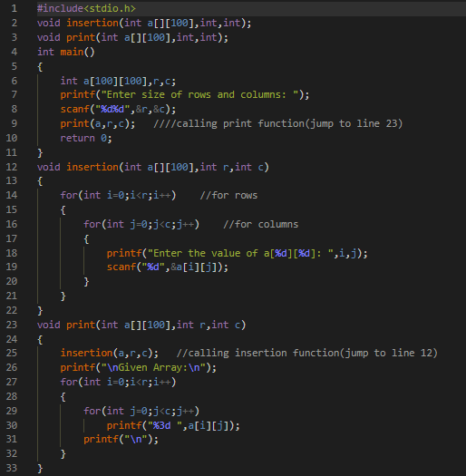Click the print prototype on line 3
Image resolution: width=466 pixels, height=476 pixels.
[x=132, y=38]
